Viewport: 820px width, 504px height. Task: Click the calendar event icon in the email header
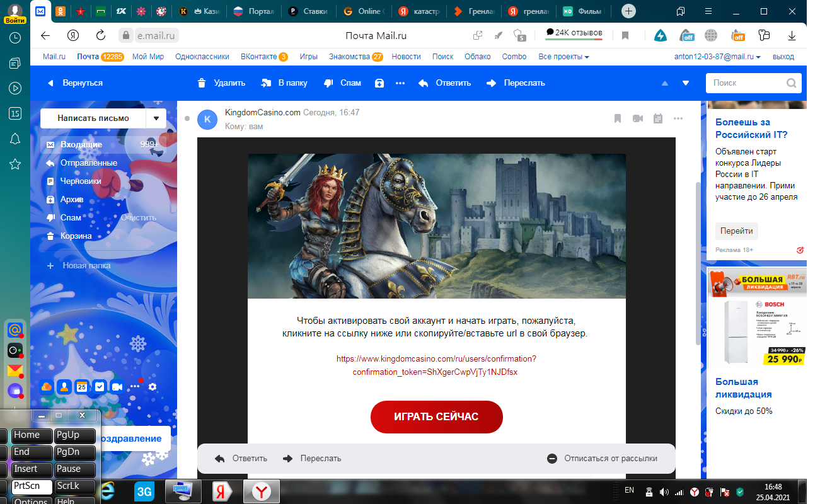click(658, 118)
